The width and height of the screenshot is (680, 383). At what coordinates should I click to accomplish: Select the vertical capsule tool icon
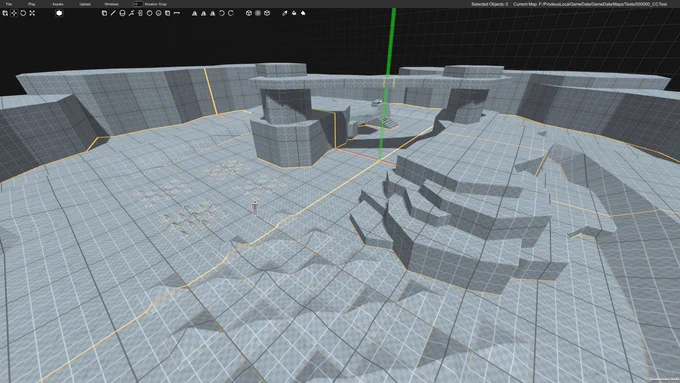[140, 13]
